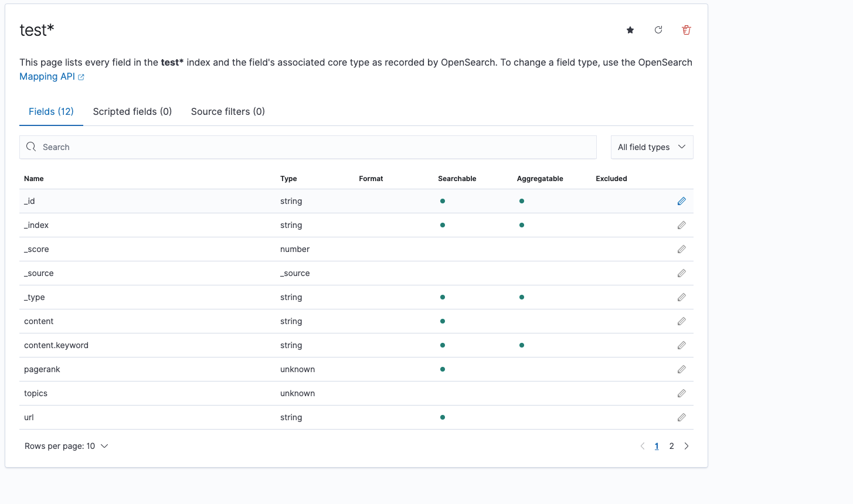The width and height of the screenshot is (853, 504).
Task: Delete the test* index pattern
Action: click(x=686, y=30)
